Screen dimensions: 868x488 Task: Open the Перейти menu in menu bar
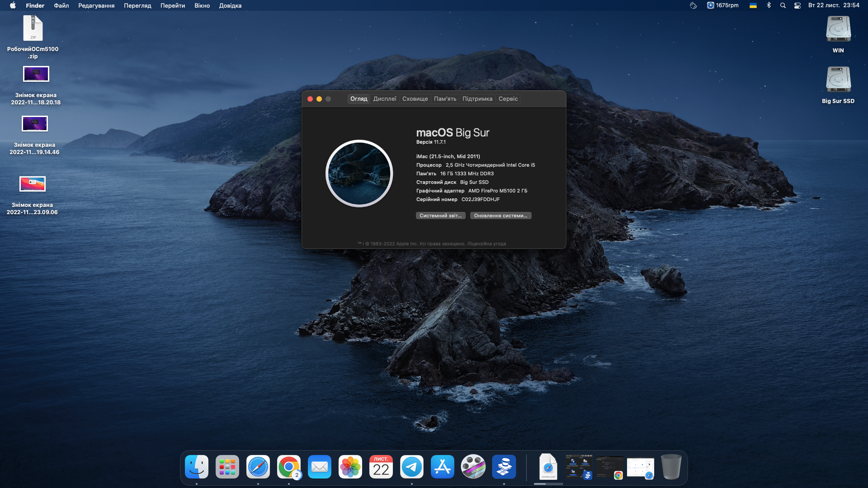[x=173, y=5]
